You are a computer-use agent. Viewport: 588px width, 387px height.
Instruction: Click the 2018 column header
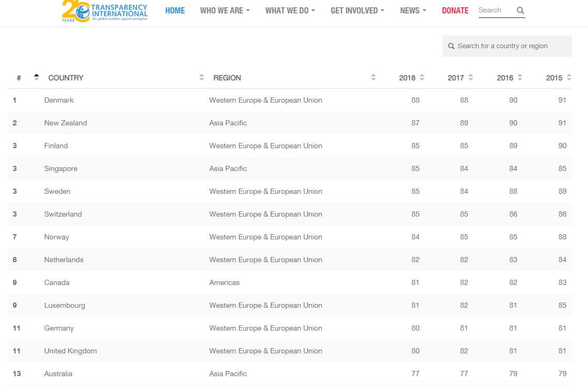(x=407, y=78)
